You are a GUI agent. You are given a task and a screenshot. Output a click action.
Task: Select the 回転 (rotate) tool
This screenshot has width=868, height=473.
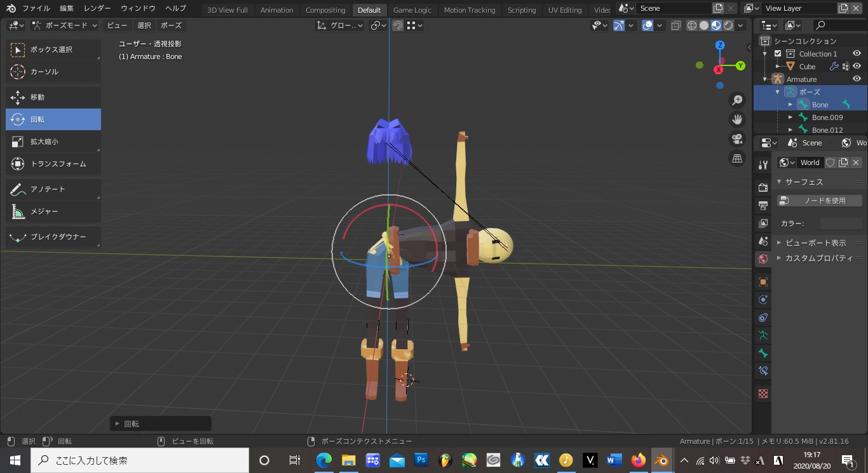53,119
